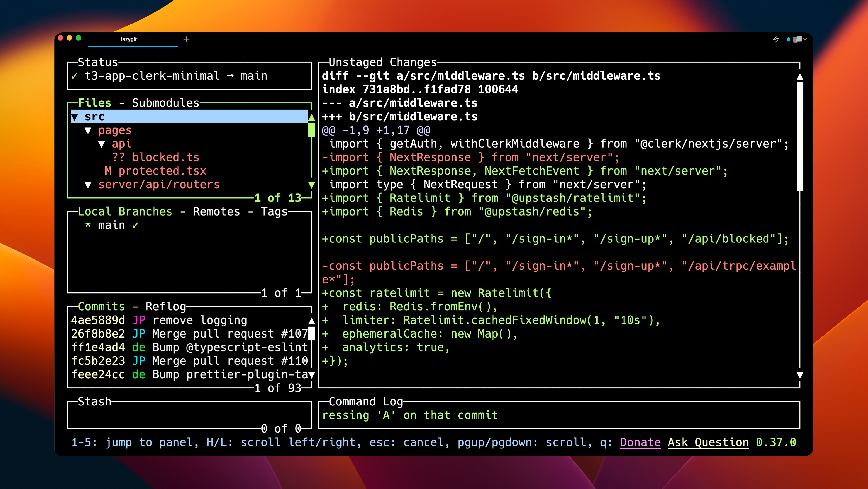868x489 pixels.
Task: Click the green check beside main branch
Action: [x=135, y=225]
